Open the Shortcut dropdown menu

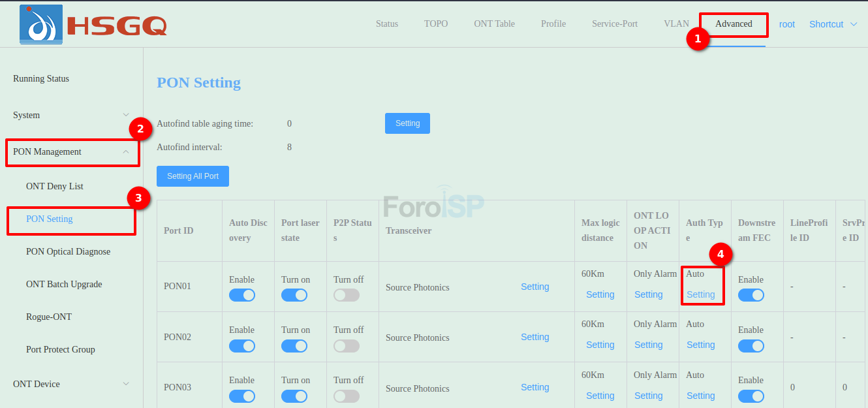833,24
